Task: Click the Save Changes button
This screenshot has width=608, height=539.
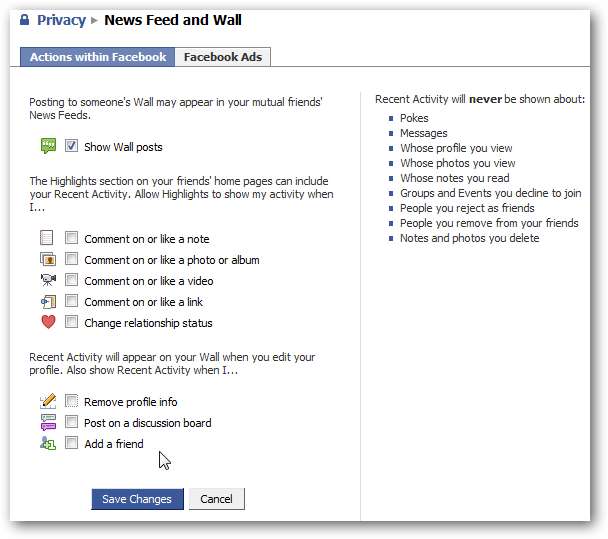Action: (x=137, y=499)
